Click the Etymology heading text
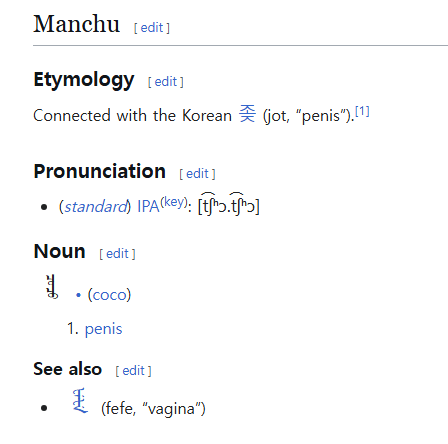 [x=84, y=80]
